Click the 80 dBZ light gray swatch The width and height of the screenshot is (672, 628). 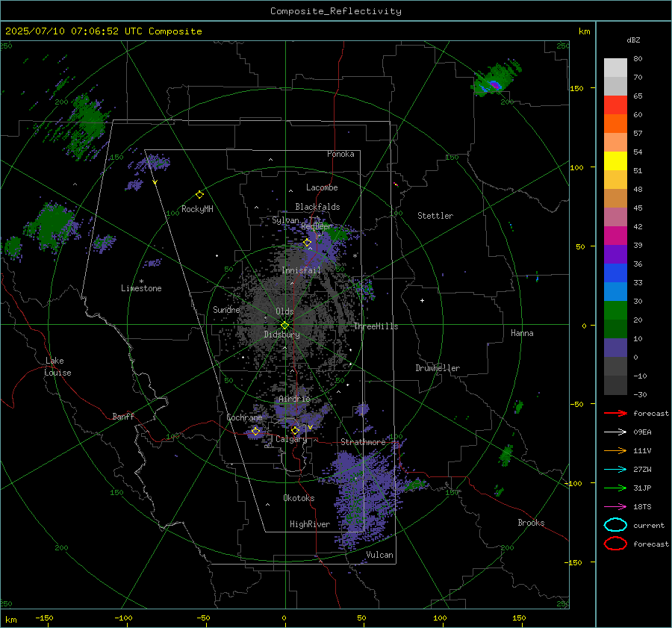click(615, 67)
